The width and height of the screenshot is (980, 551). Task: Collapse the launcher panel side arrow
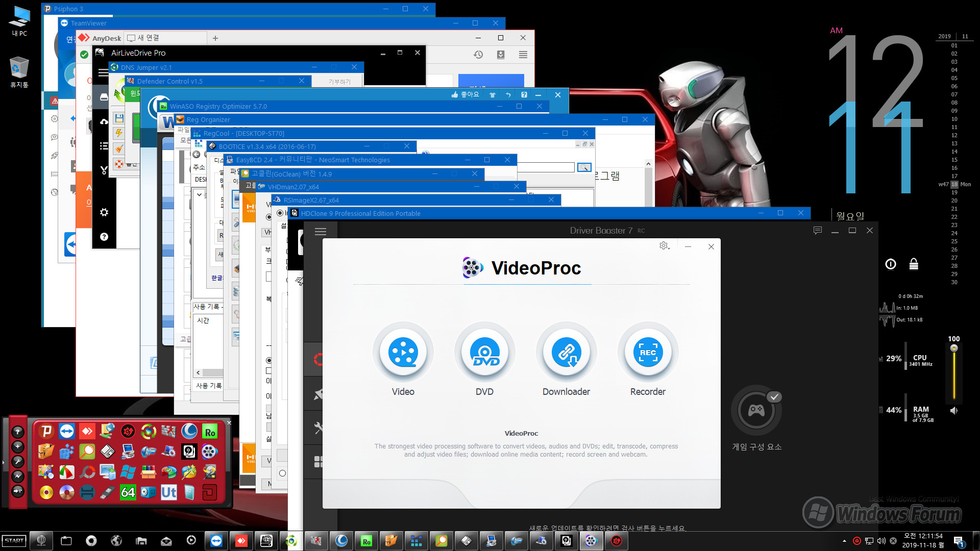[4, 463]
